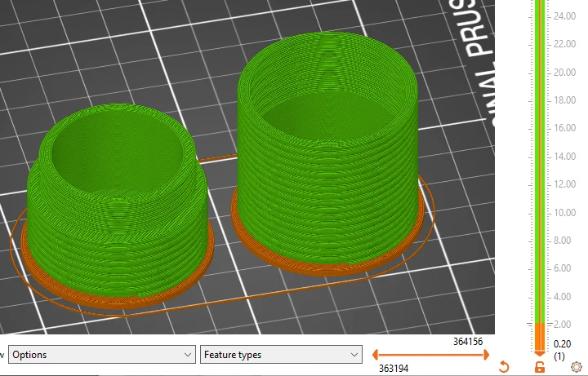Click the vertical slider at 24.00 mark

point(540,16)
